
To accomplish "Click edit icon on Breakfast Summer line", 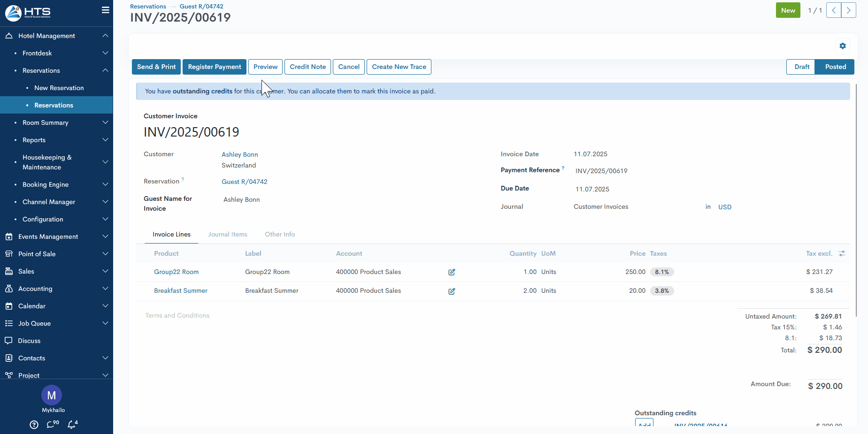I will [452, 291].
